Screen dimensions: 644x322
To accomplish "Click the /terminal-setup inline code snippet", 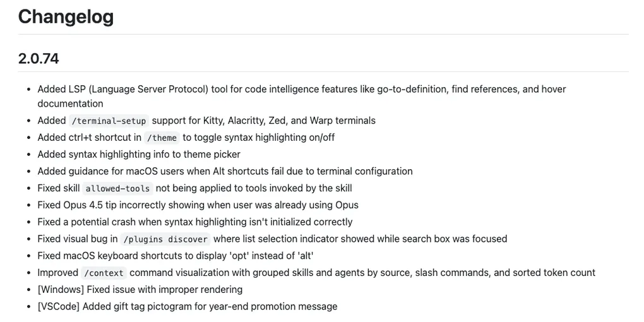I will point(109,121).
